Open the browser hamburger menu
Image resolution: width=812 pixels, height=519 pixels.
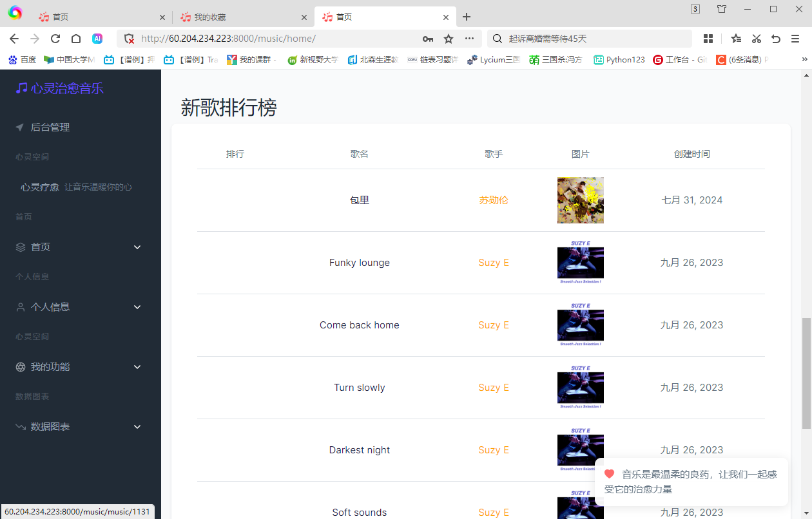tap(796, 39)
